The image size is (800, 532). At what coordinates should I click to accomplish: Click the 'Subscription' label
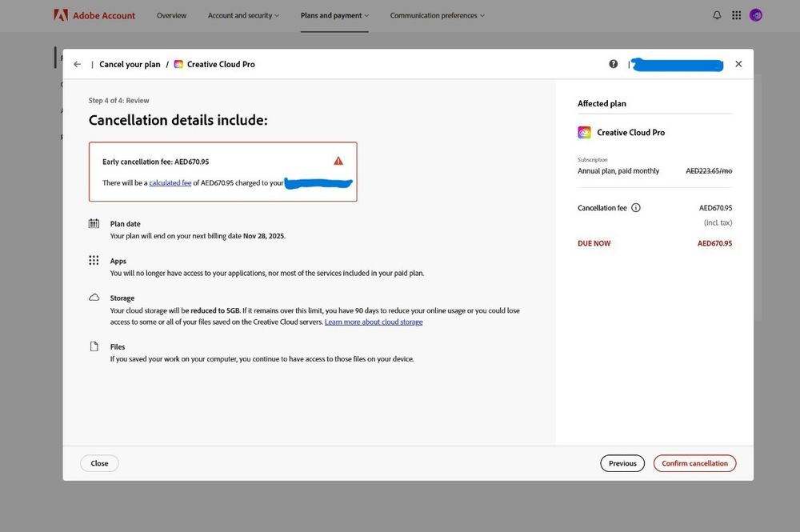point(592,160)
